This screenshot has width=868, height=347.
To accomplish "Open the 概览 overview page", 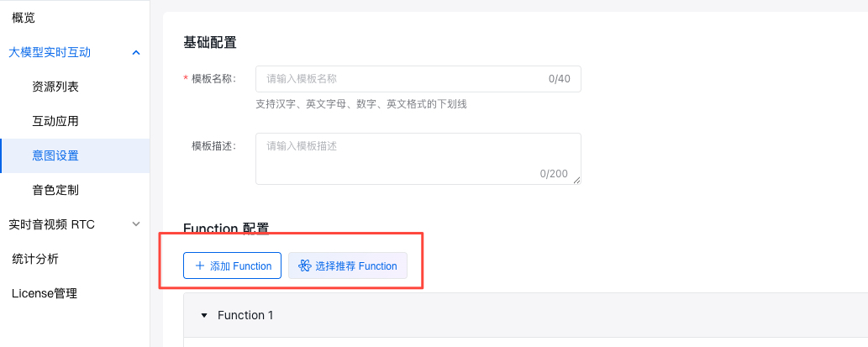I will click(x=24, y=18).
